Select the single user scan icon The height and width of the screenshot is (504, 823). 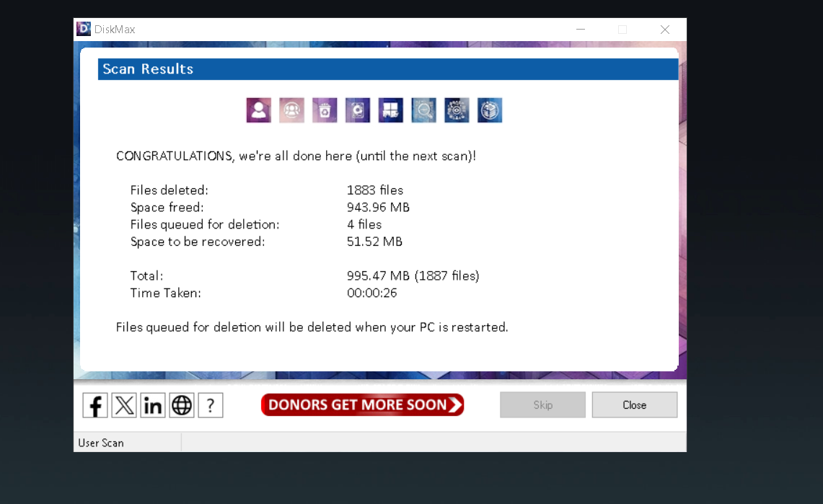point(259,110)
